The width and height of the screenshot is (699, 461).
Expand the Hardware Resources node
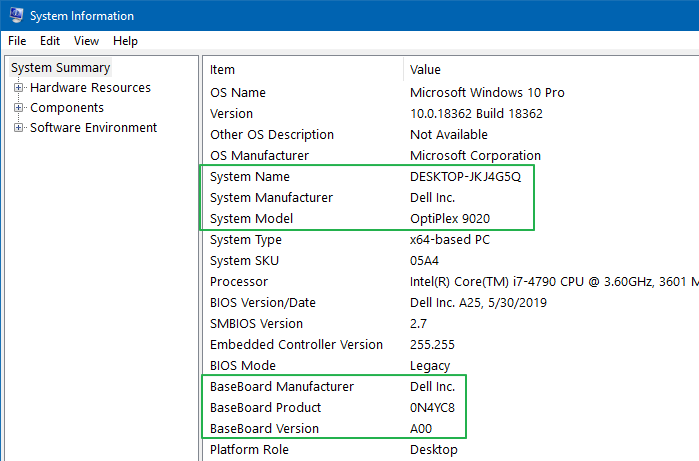pos(18,88)
